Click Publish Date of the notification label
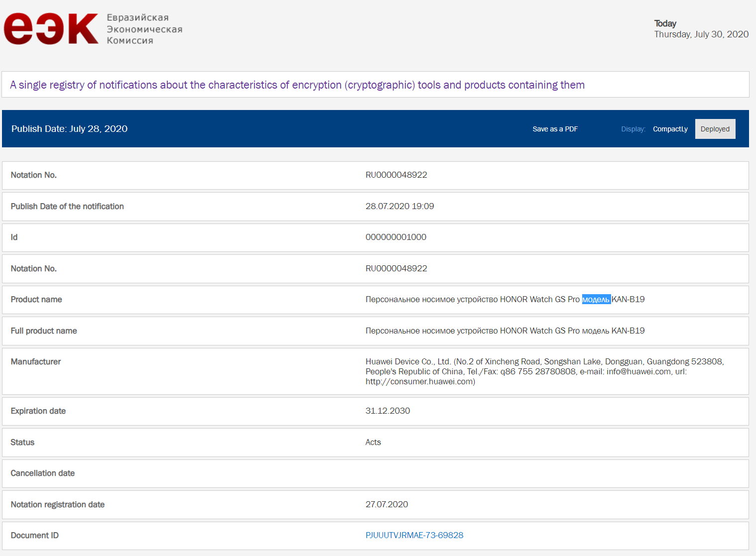The image size is (756, 556). (67, 206)
